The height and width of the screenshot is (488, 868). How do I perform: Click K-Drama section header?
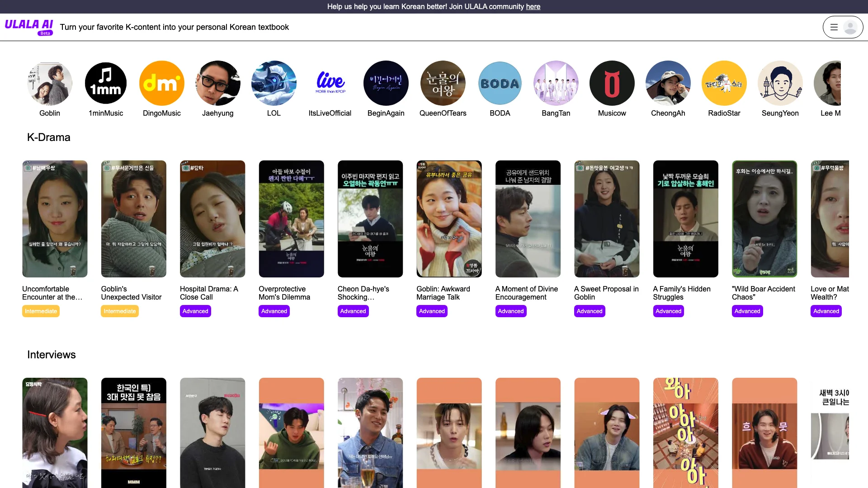pos(48,137)
